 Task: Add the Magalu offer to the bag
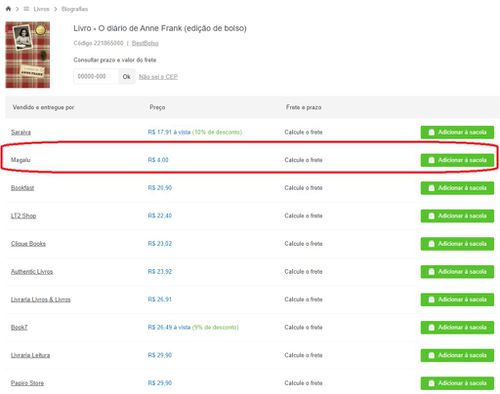(x=457, y=160)
